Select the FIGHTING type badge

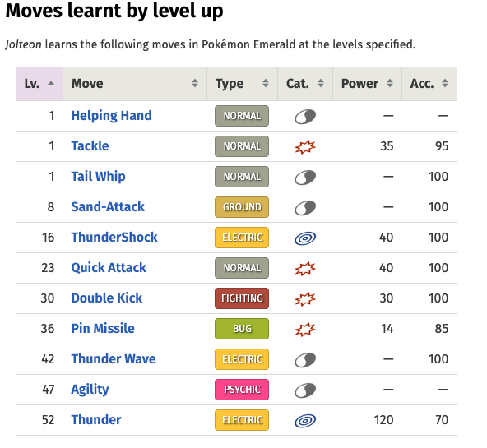pyautogui.click(x=242, y=298)
